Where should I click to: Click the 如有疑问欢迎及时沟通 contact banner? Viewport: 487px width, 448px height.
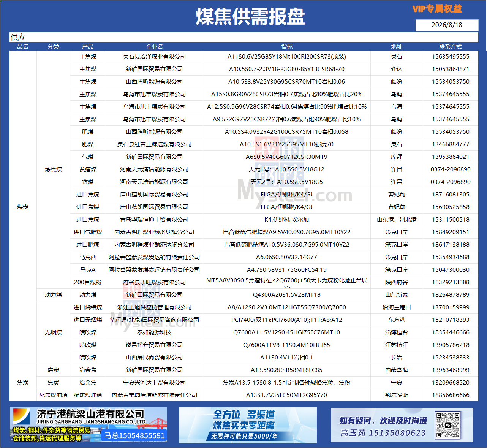pos(402,425)
